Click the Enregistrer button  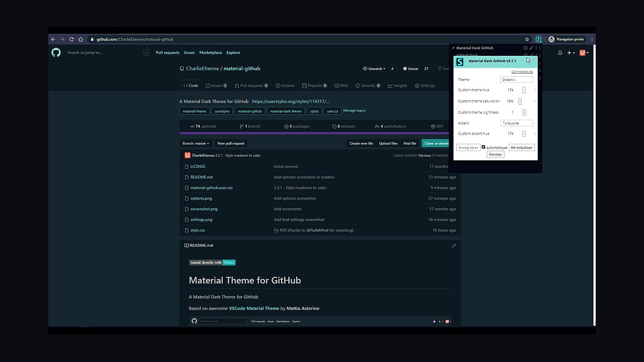coord(468,147)
